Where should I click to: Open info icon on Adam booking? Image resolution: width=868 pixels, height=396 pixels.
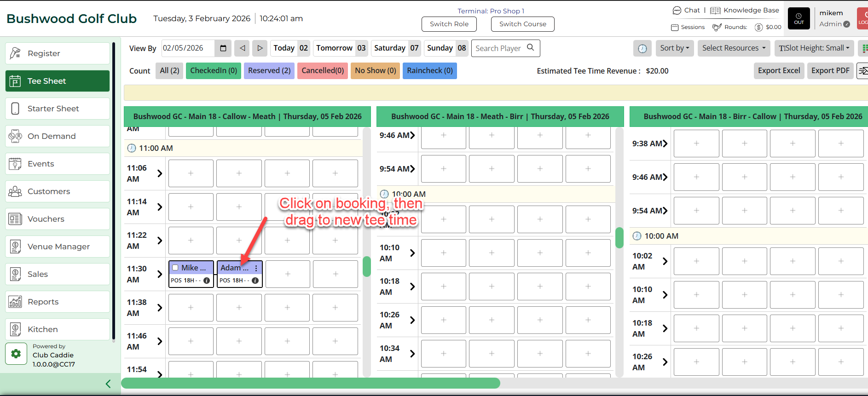[255, 281]
